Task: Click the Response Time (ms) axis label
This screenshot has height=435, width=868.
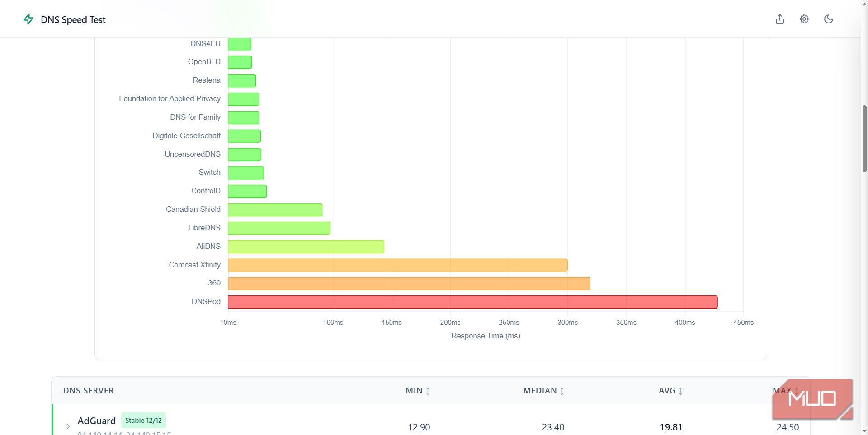Action: [x=486, y=336]
